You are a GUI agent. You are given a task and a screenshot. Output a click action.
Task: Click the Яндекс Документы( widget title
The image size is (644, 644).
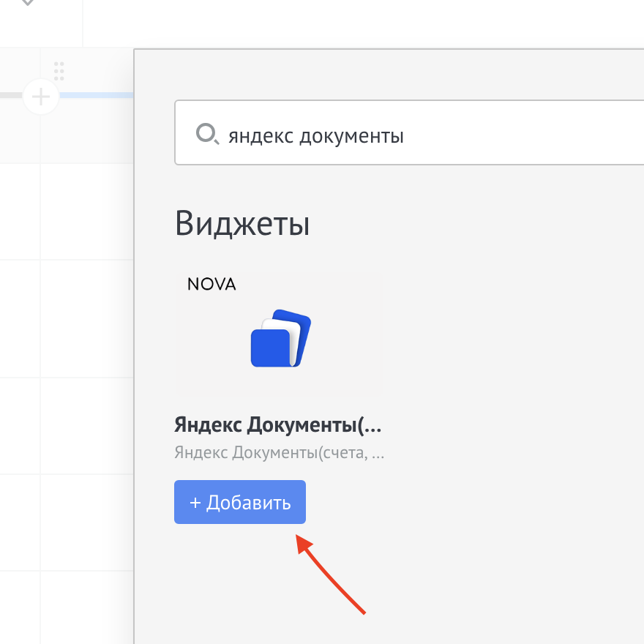[x=278, y=424]
